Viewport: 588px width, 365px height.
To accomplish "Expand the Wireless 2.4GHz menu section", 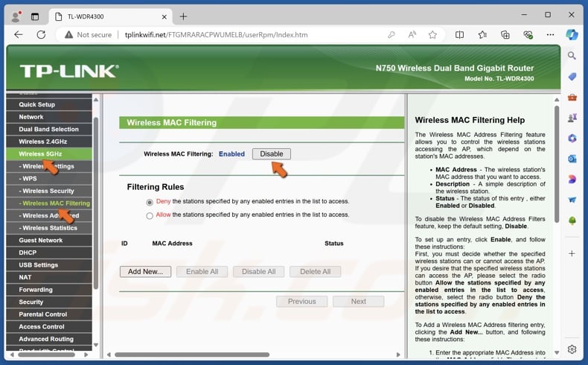I will tap(42, 142).
